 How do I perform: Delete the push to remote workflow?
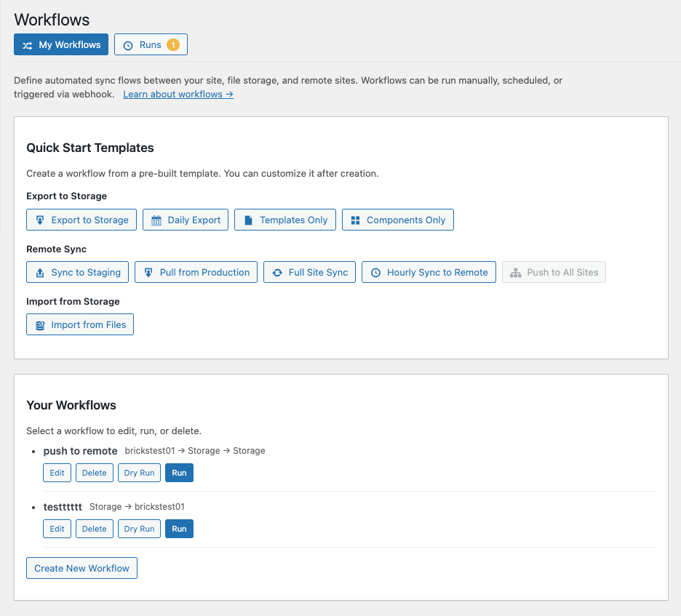[x=94, y=473]
